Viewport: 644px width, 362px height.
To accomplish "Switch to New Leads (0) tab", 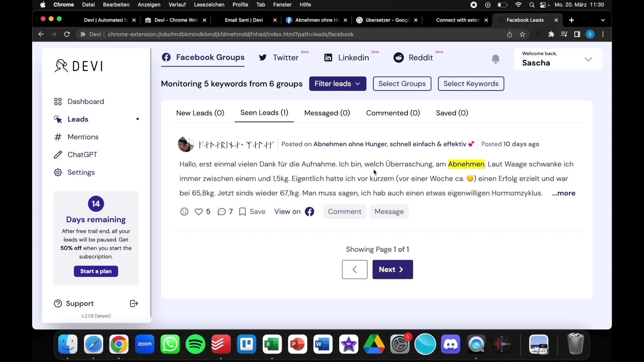I will click(x=200, y=113).
